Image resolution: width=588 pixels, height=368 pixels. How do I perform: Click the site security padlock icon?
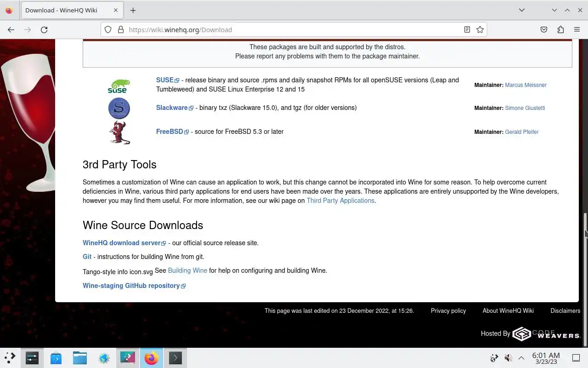click(x=121, y=29)
